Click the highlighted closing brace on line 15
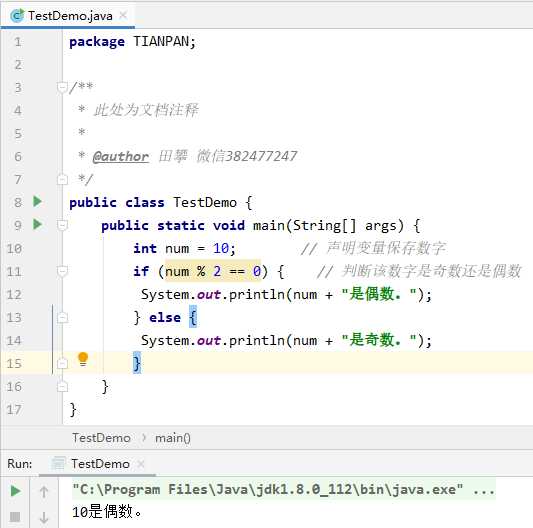533x528 pixels. tap(137, 363)
